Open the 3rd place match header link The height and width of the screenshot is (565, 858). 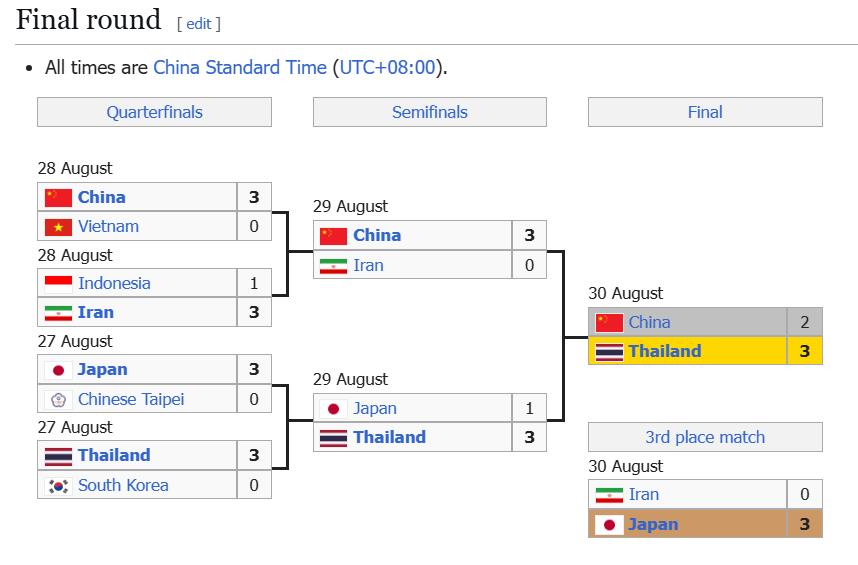[705, 437]
